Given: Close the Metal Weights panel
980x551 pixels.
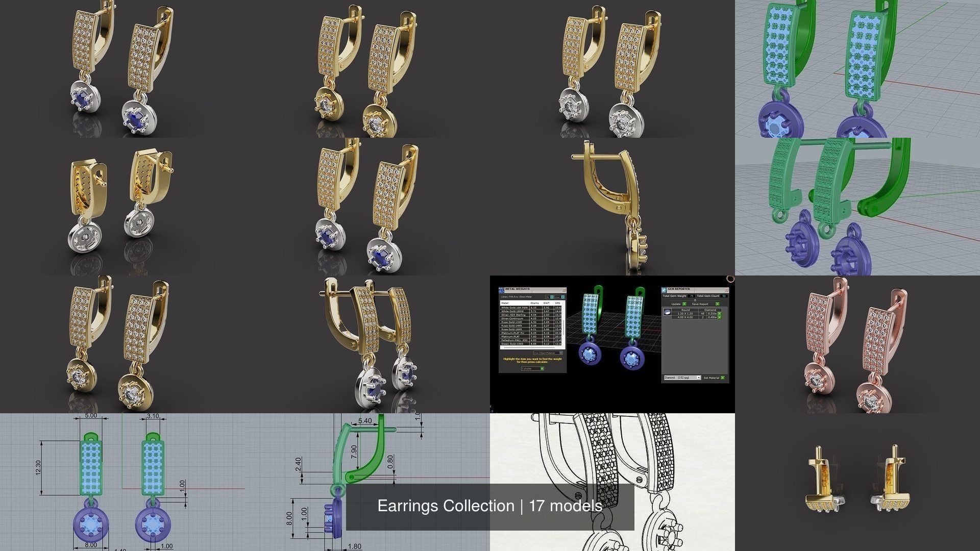Looking at the screenshot, I should (565, 290).
